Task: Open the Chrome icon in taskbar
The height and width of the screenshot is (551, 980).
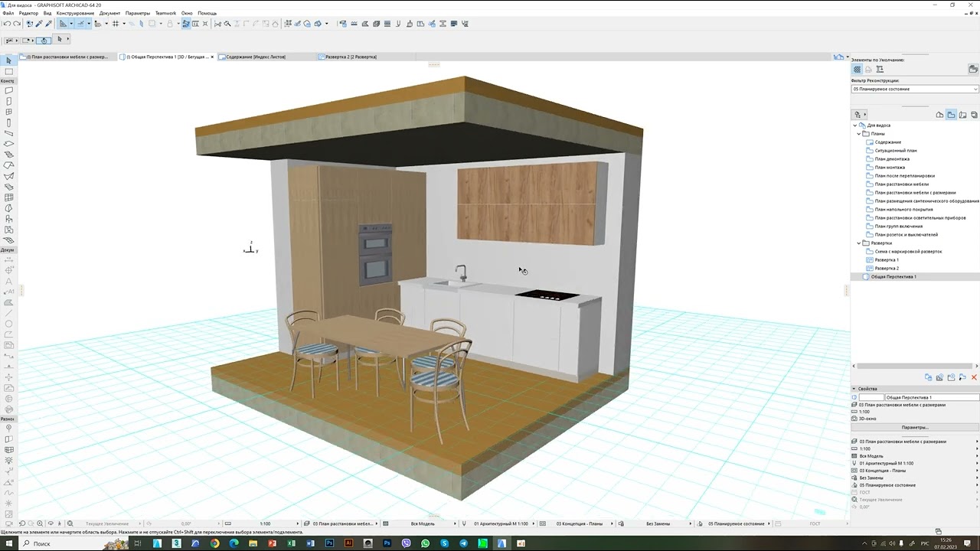Action: click(214, 543)
